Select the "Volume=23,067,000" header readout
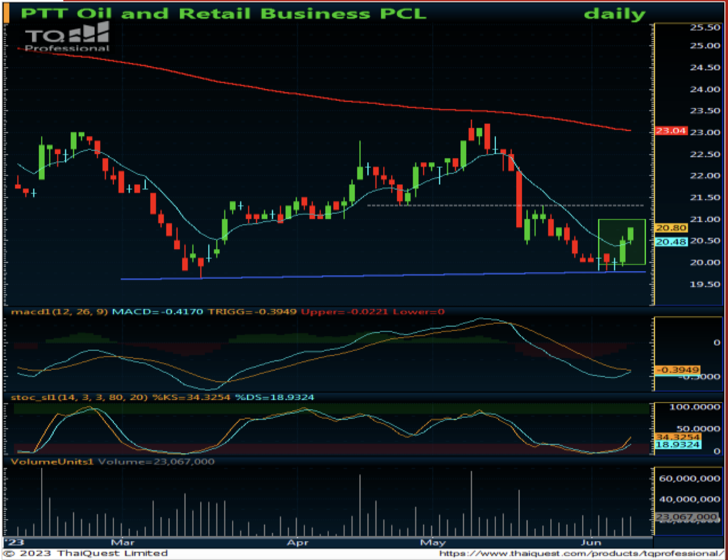Image resolution: width=728 pixels, height=560 pixels. coord(156,462)
